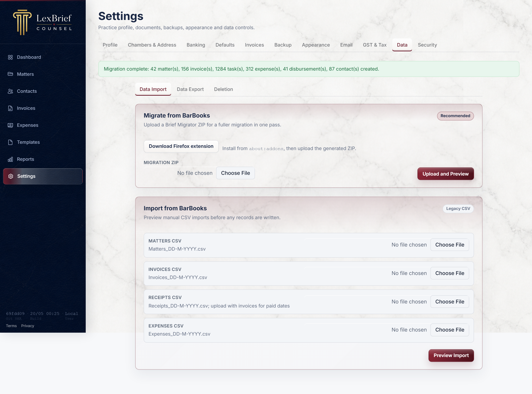Choose File for Matters CSV

[x=450, y=245]
